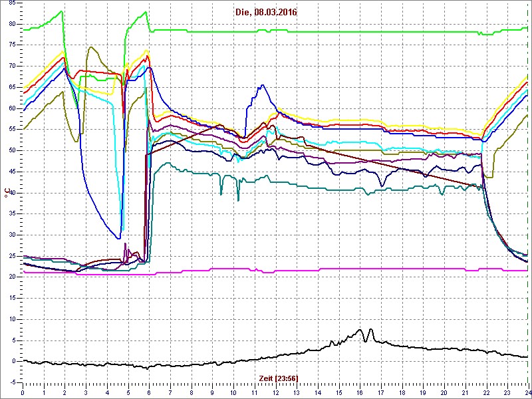This screenshot has height=399, width=532.
Task: Click the dashed green cursor line at 24
Action: pyautogui.click(x=528, y=194)
